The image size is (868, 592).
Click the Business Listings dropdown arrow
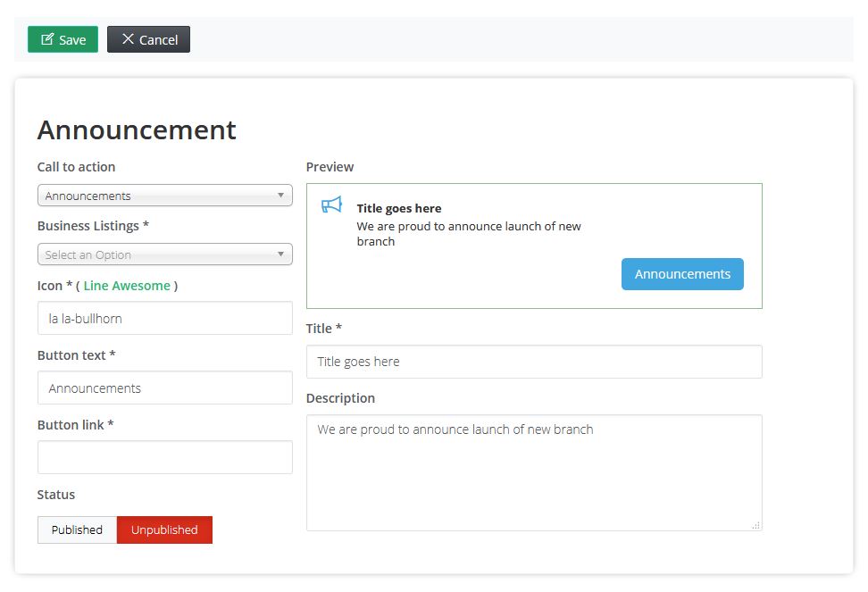pyautogui.click(x=280, y=254)
